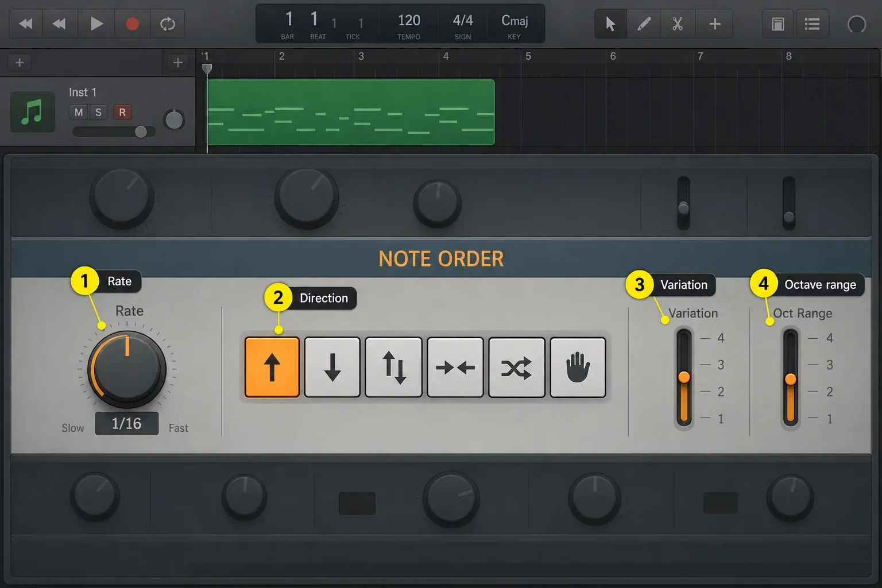Click the playhead marker at bar 1
882x588 pixels.
pyautogui.click(x=207, y=69)
